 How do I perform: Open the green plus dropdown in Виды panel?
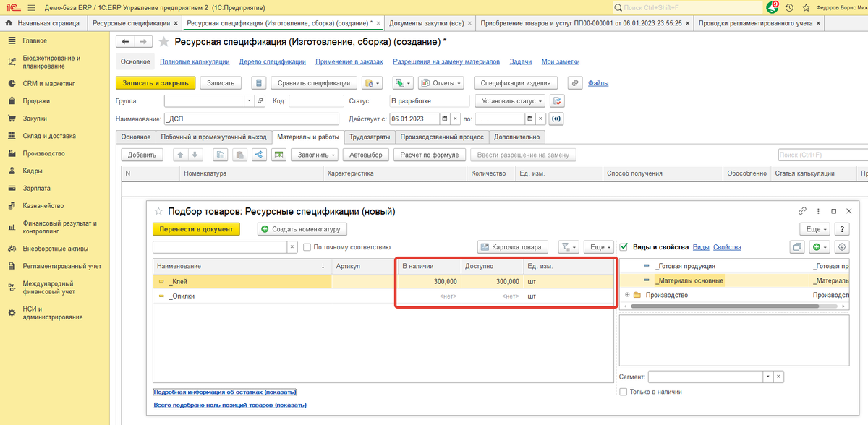tap(820, 247)
